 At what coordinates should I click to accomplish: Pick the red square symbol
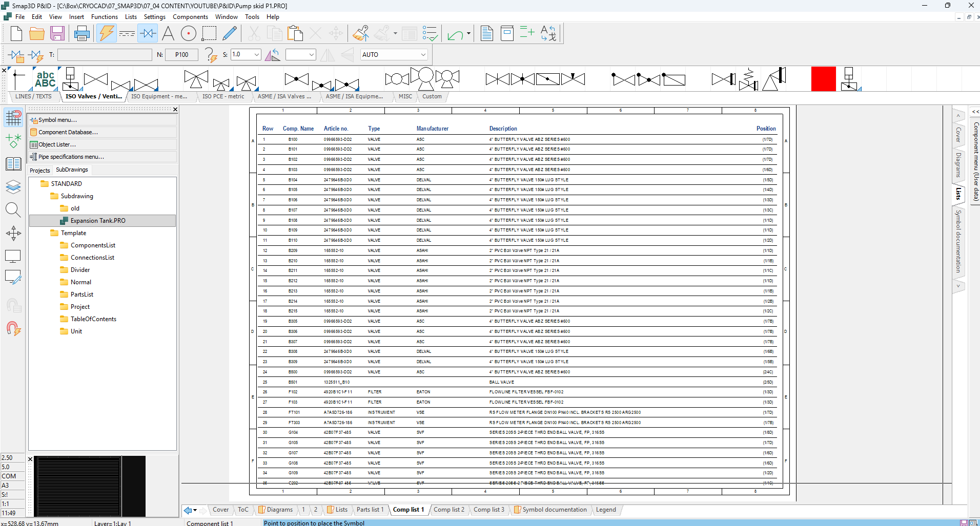824,79
